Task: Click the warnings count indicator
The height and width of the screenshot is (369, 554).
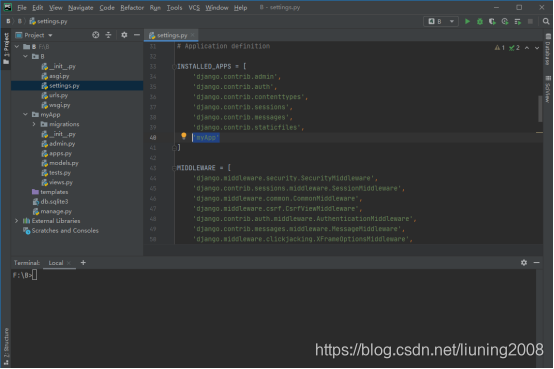Action: [500, 48]
